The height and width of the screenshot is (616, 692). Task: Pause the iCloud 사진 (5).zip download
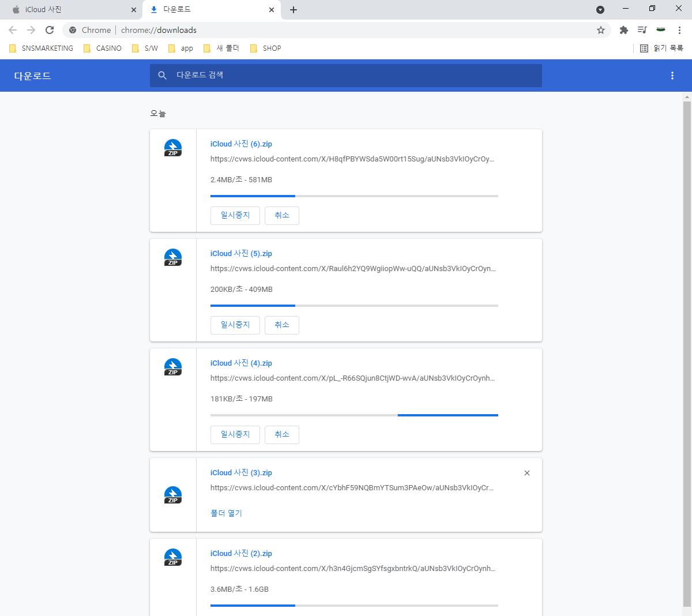pyautogui.click(x=235, y=325)
